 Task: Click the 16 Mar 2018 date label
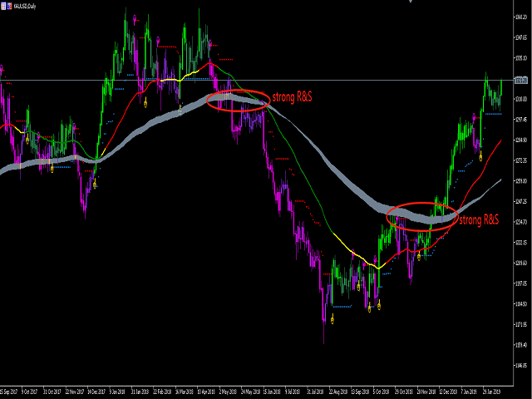click(x=184, y=392)
